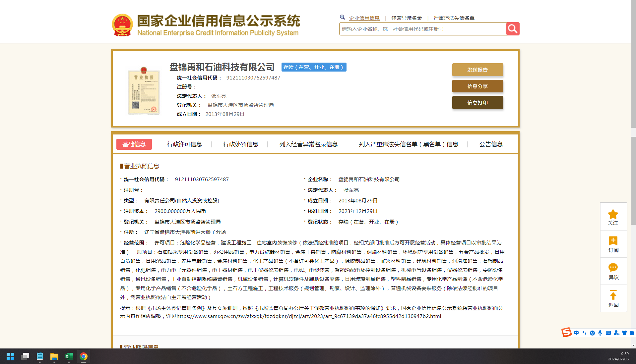Click the 返回 up-arrow icon in the side panel
The width and height of the screenshot is (636, 364).
point(613,295)
